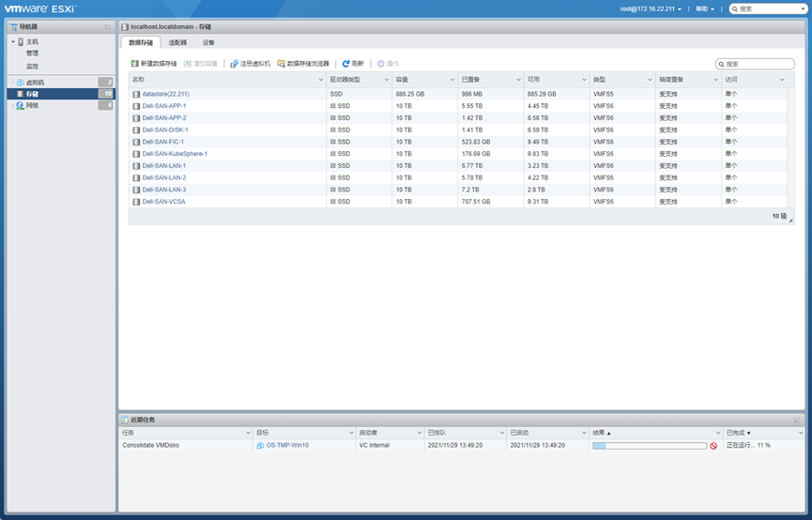Click the Dell-SAN-VCSA datastore icon
812x520 pixels.
tap(136, 202)
